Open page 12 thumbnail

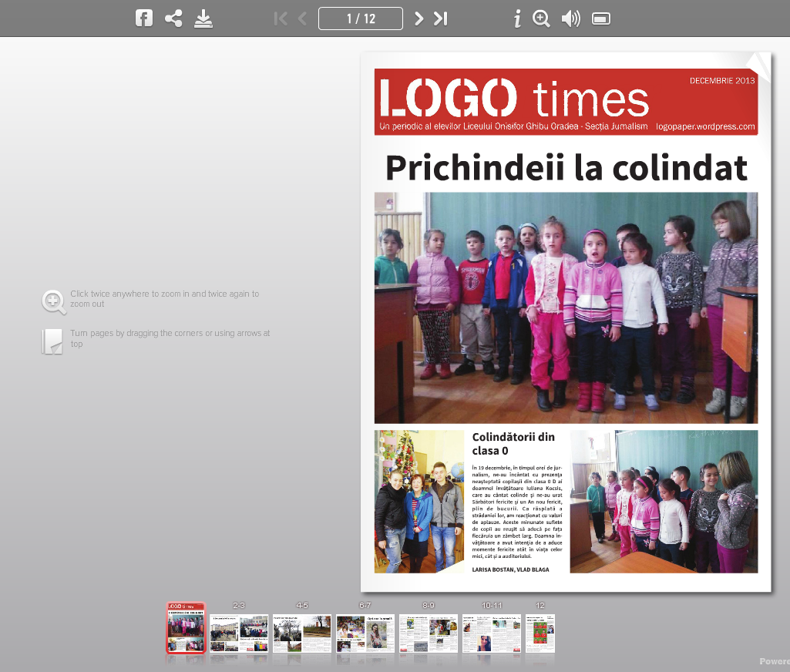pos(540,633)
